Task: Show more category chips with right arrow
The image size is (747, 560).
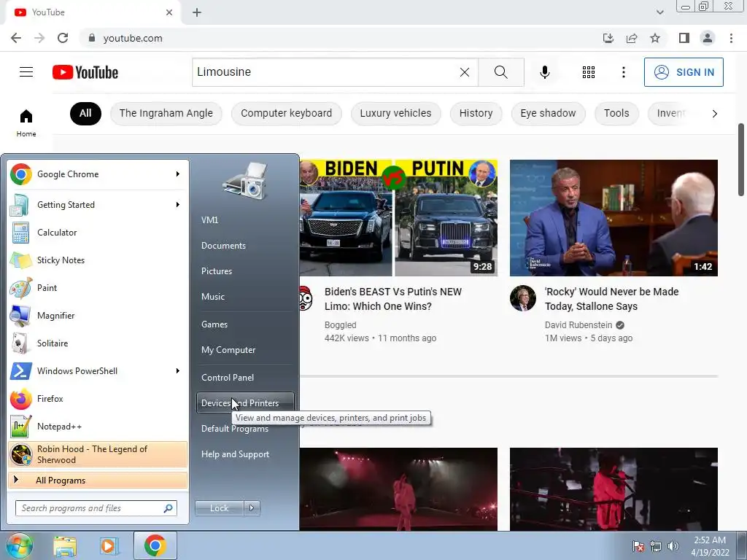Action: coord(714,113)
